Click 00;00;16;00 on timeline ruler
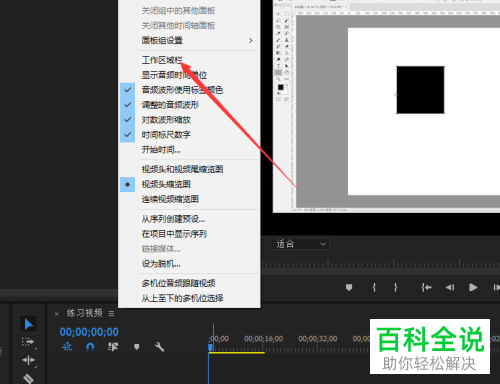This screenshot has height=384, width=500. point(263,339)
